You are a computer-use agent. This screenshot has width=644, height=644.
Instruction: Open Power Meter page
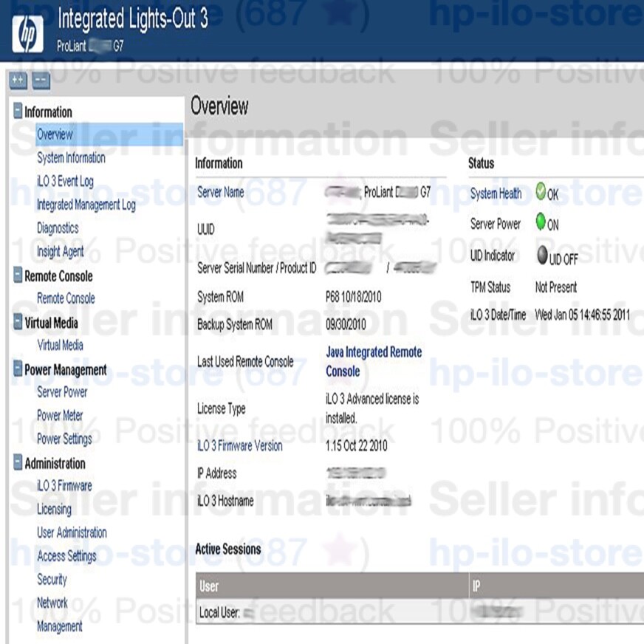point(60,415)
